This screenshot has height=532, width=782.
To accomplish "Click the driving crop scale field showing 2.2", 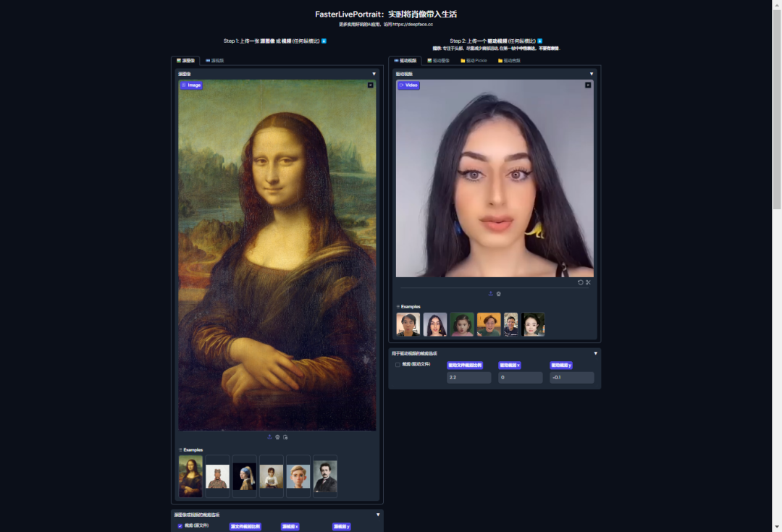I will coord(468,377).
